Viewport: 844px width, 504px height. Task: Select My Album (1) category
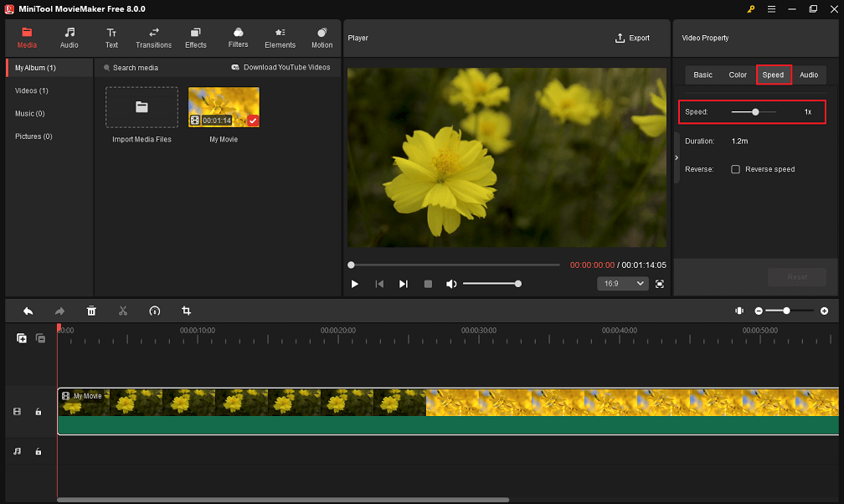tap(49, 68)
